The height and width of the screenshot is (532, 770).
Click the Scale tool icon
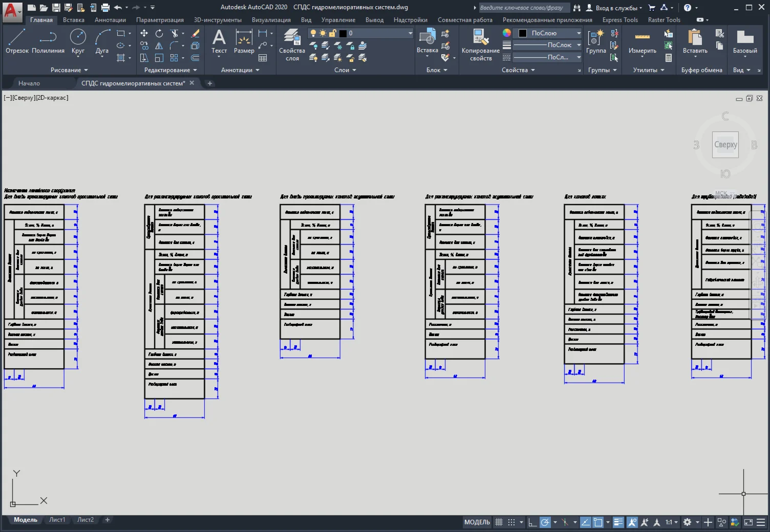pos(159,58)
